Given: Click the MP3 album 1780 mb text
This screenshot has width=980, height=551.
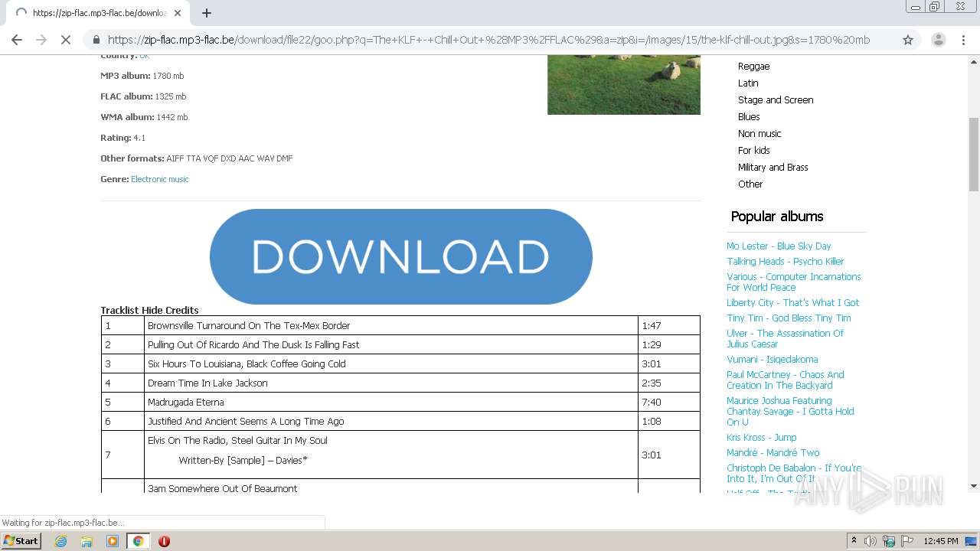Looking at the screenshot, I should point(142,76).
